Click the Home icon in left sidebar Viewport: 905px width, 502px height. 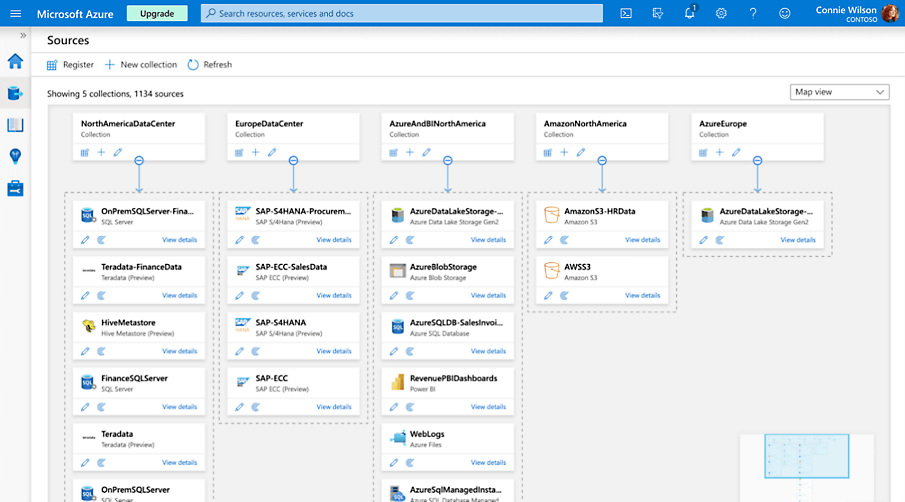pyautogui.click(x=15, y=61)
